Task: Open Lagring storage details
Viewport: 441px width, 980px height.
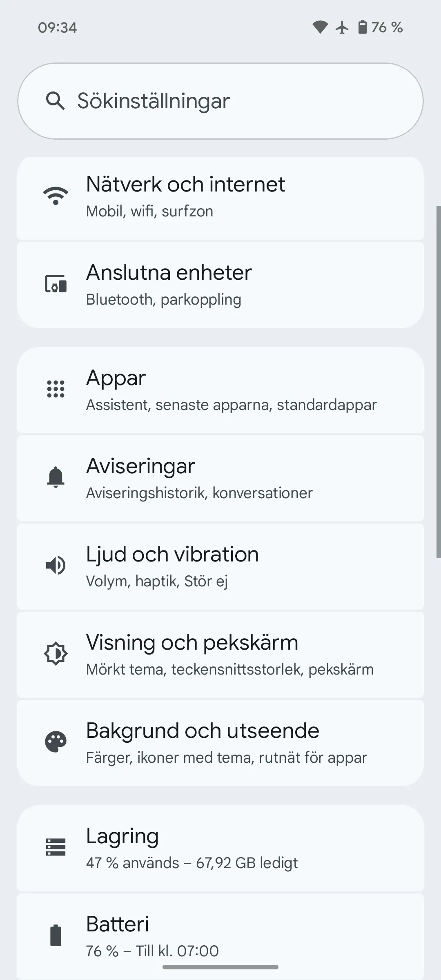Action: (x=220, y=849)
